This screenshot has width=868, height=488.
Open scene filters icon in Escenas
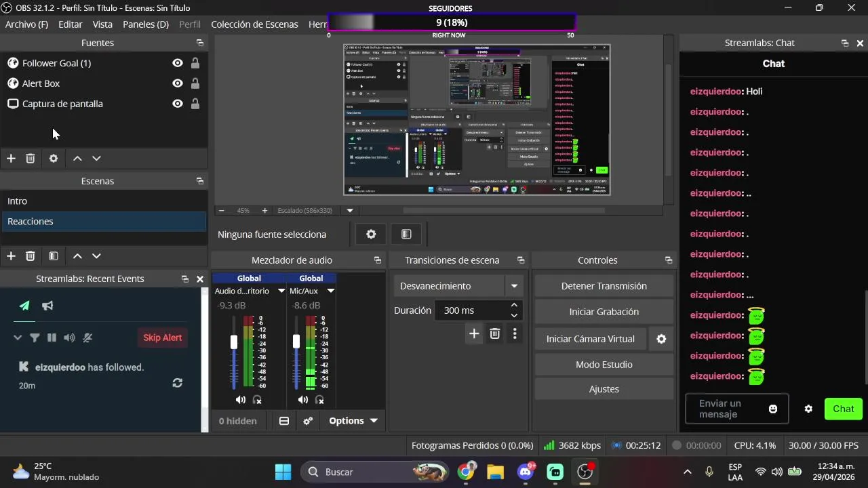click(x=54, y=256)
